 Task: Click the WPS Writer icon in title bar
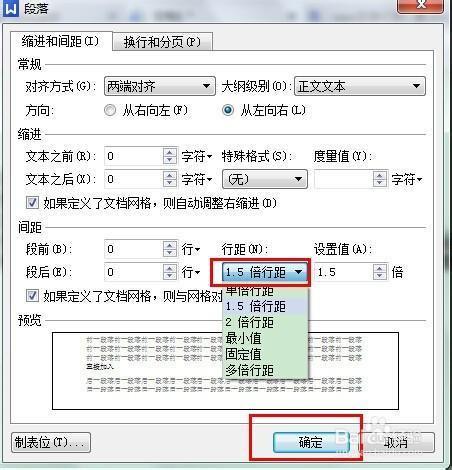coord(10,8)
